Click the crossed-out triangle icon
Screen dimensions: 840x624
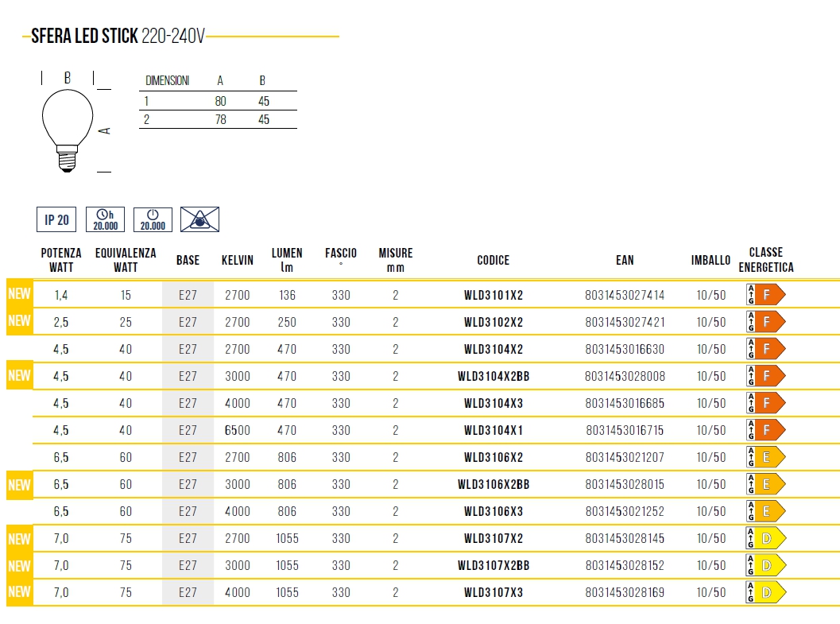coord(199,220)
